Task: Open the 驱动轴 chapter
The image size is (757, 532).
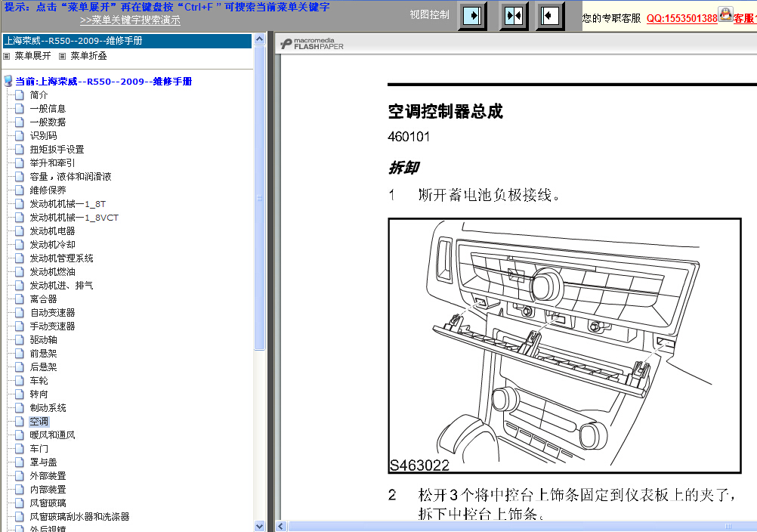Action: coord(44,340)
